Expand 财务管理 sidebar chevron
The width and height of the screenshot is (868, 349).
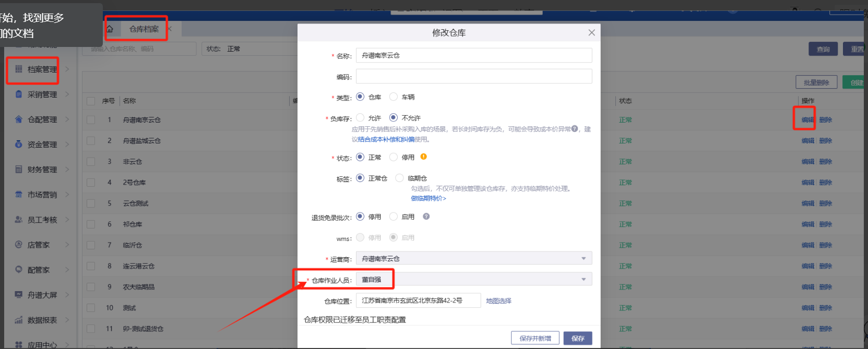pyautogui.click(x=67, y=170)
